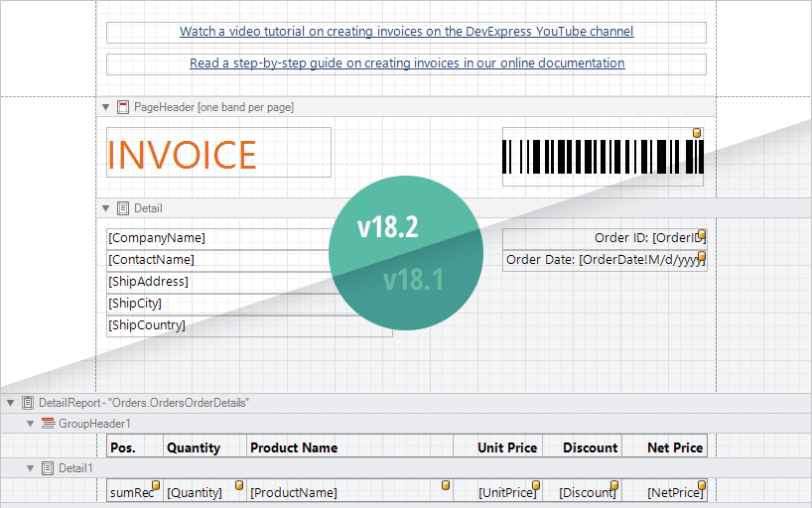Select the barcode control
The width and height of the screenshot is (812, 508).
(603, 157)
